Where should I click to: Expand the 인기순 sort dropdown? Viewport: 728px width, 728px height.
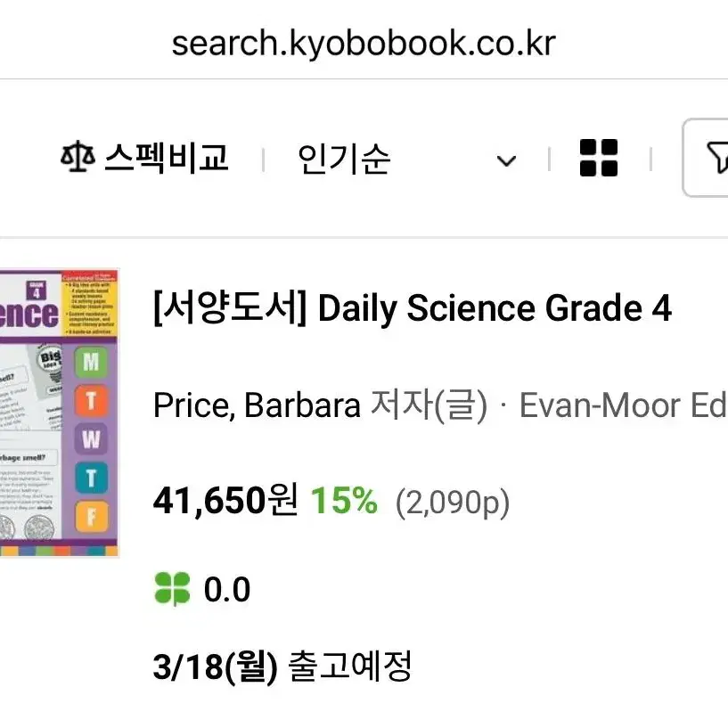[406, 159]
